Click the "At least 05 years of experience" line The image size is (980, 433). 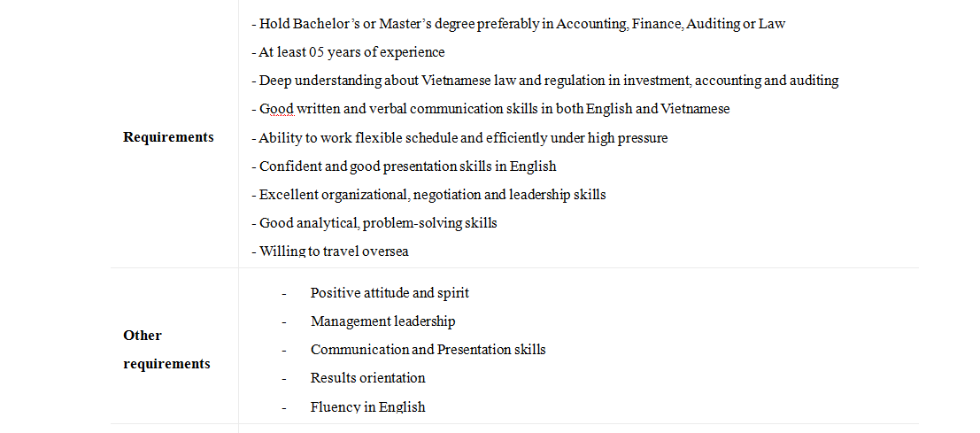tap(351, 52)
